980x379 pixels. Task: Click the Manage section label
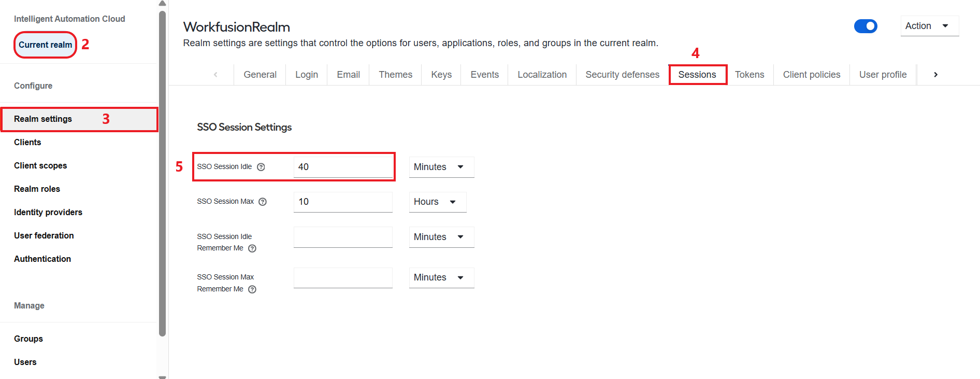29,306
